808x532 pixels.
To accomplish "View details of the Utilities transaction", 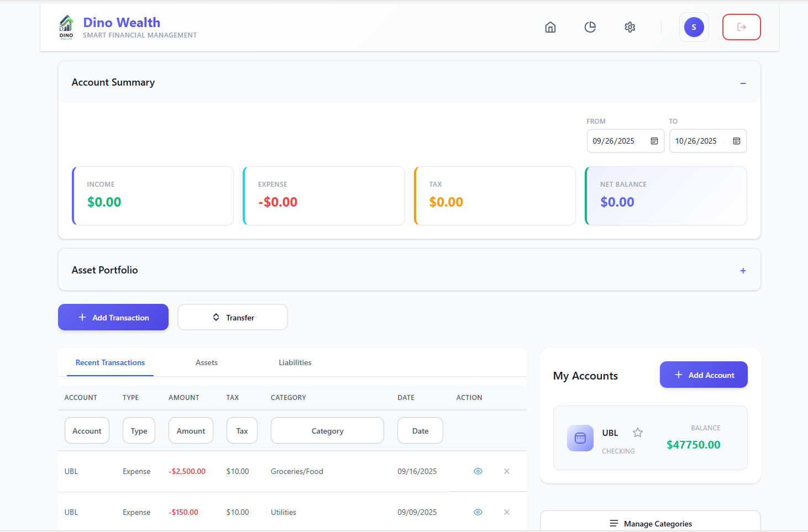I will pyautogui.click(x=478, y=512).
